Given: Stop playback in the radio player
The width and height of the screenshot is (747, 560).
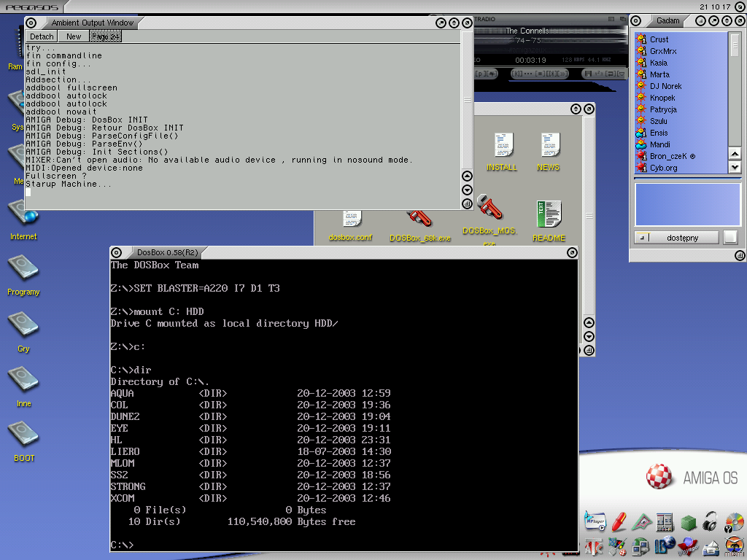Looking at the screenshot, I should [540, 74].
